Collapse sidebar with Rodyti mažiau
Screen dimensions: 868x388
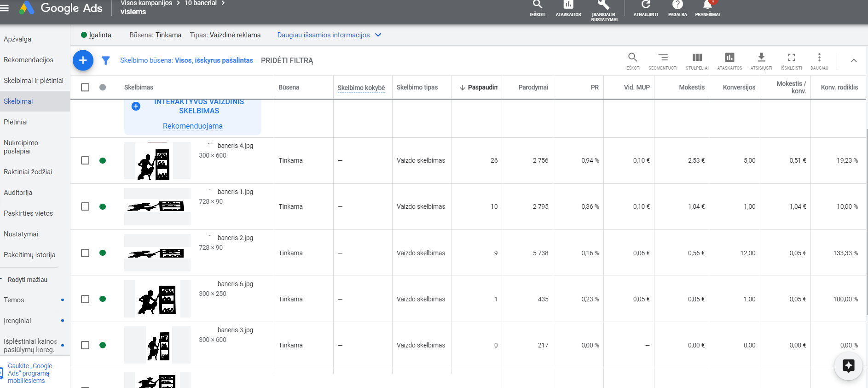pyautogui.click(x=28, y=280)
